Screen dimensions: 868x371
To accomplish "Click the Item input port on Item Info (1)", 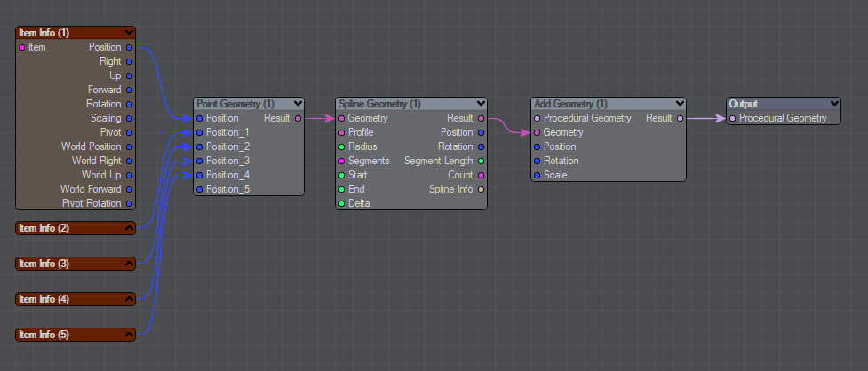I will click(22, 47).
